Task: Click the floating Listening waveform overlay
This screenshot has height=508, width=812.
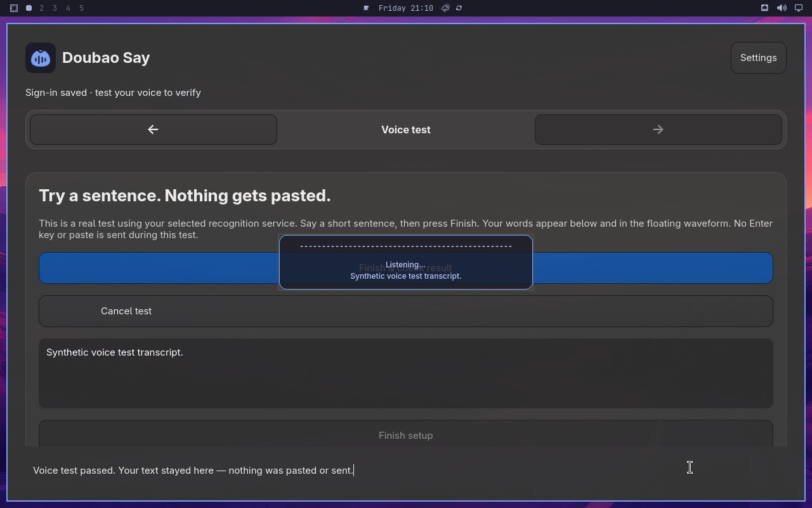Action: (405, 262)
